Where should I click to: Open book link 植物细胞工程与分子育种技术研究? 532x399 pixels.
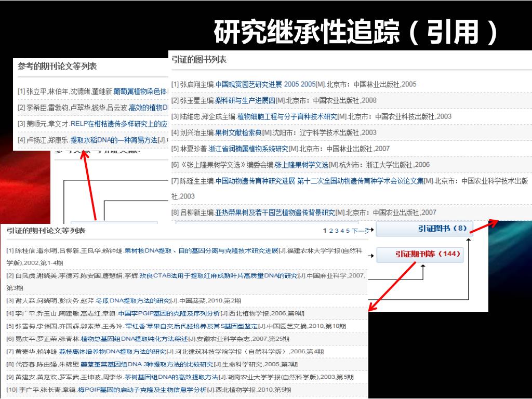click(287, 116)
